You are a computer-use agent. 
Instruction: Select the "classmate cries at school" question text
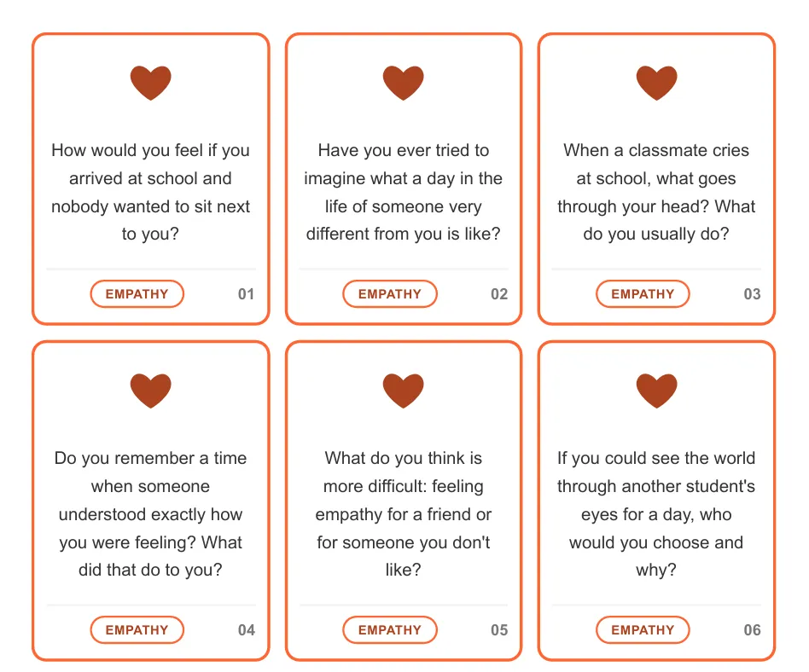click(x=656, y=192)
